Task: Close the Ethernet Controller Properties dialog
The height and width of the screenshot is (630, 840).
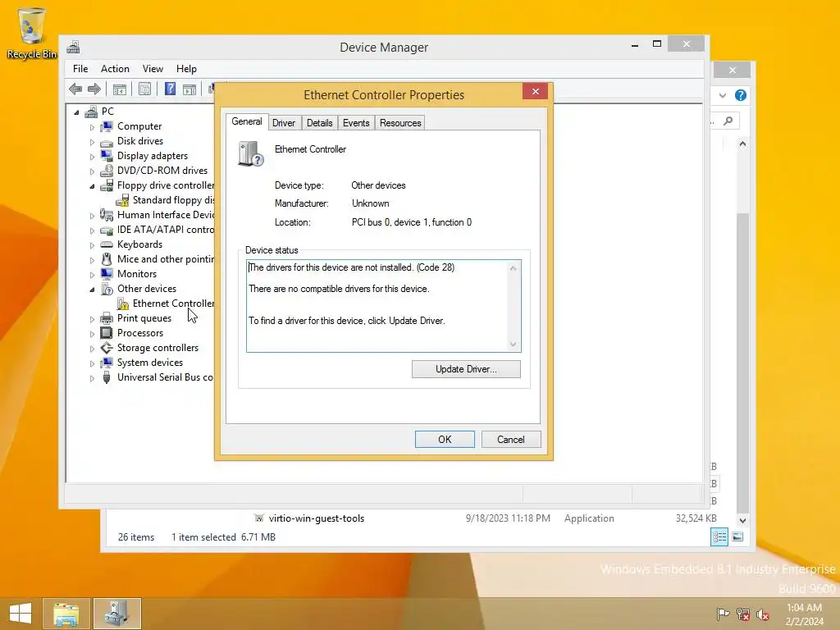Action: pos(535,92)
